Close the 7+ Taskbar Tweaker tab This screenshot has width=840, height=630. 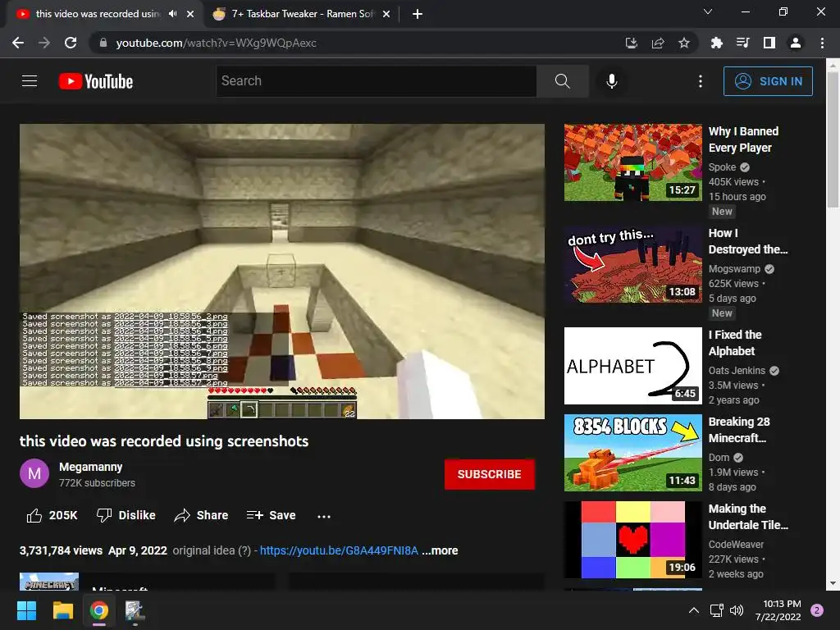(x=386, y=14)
